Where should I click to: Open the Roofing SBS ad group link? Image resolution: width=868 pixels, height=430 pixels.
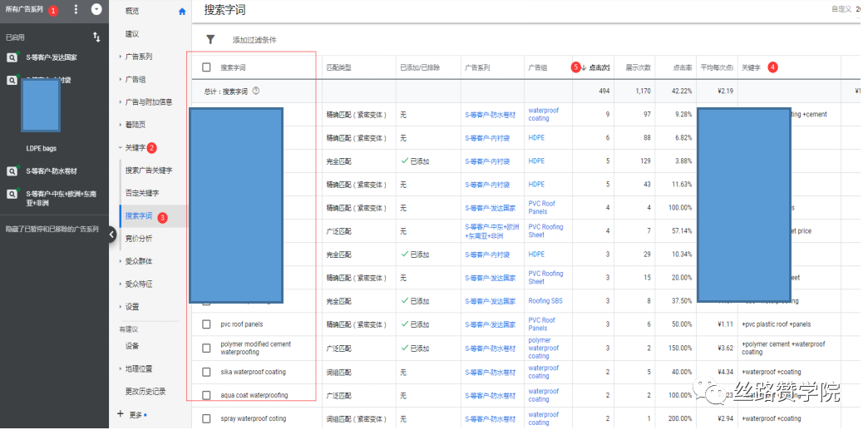pos(545,301)
